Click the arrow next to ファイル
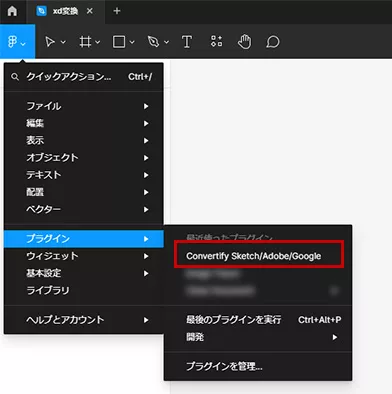This screenshot has width=392, height=394. [146, 106]
